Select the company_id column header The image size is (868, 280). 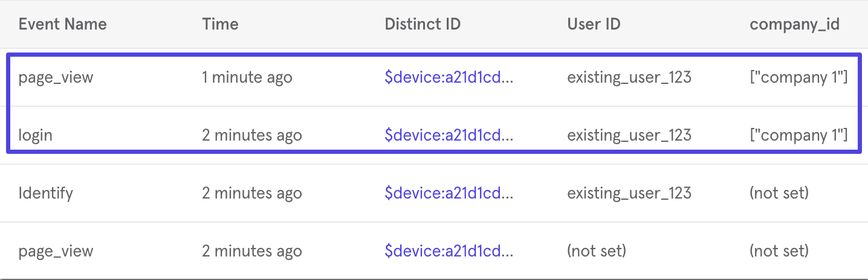click(x=794, y=24)
